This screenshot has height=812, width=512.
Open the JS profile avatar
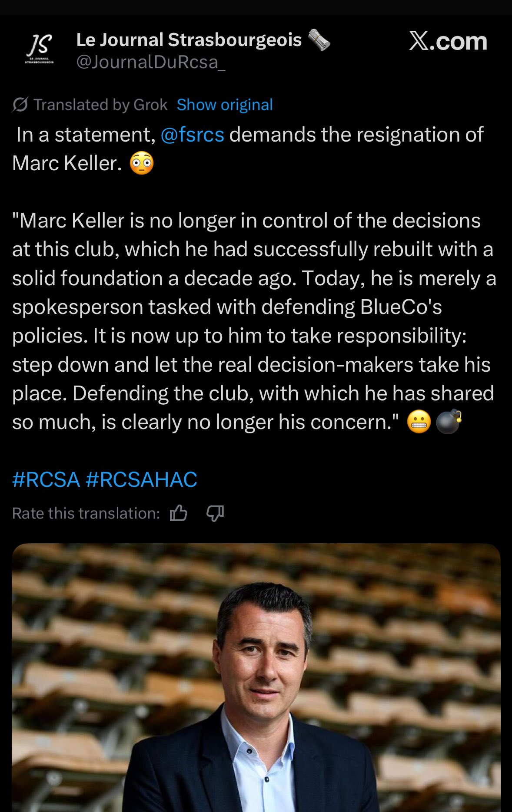point(40,49)
